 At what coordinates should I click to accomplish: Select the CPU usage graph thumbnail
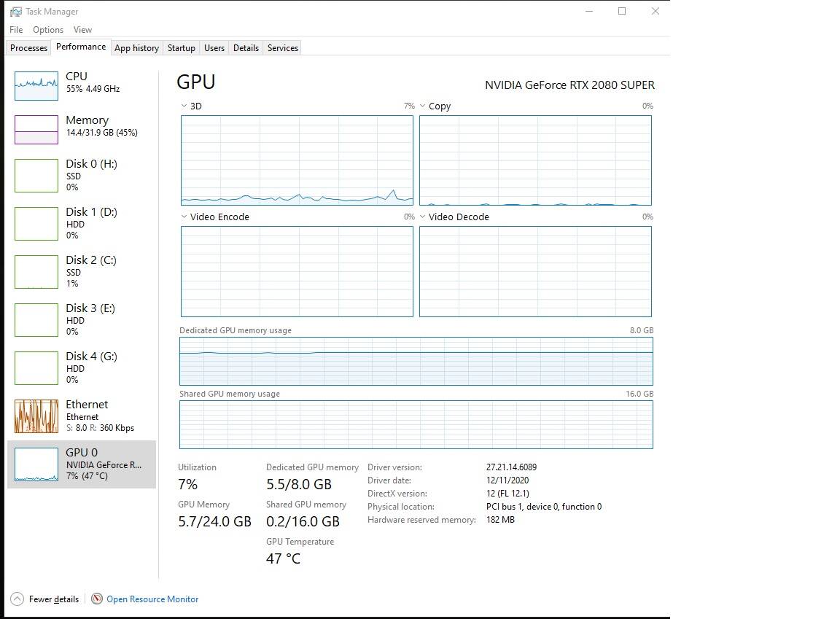pyautogui.click(x=36, y=86)
